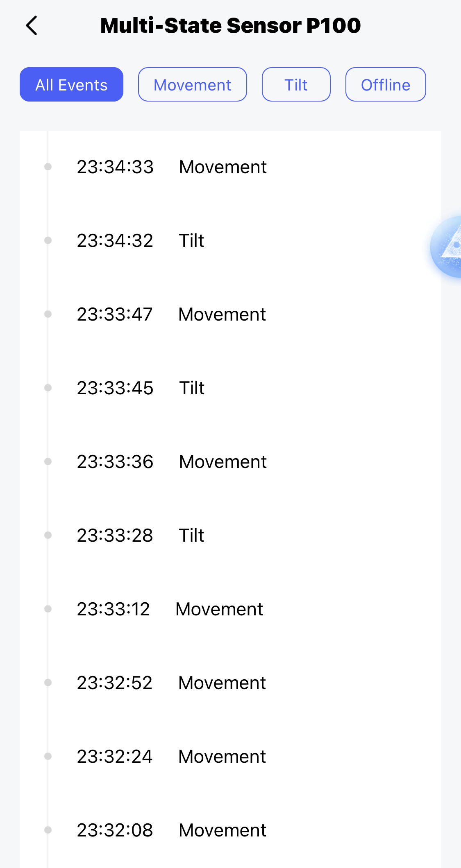Filter events by Offline
Screen dimensions: 461x868
(x=385, y=85)
